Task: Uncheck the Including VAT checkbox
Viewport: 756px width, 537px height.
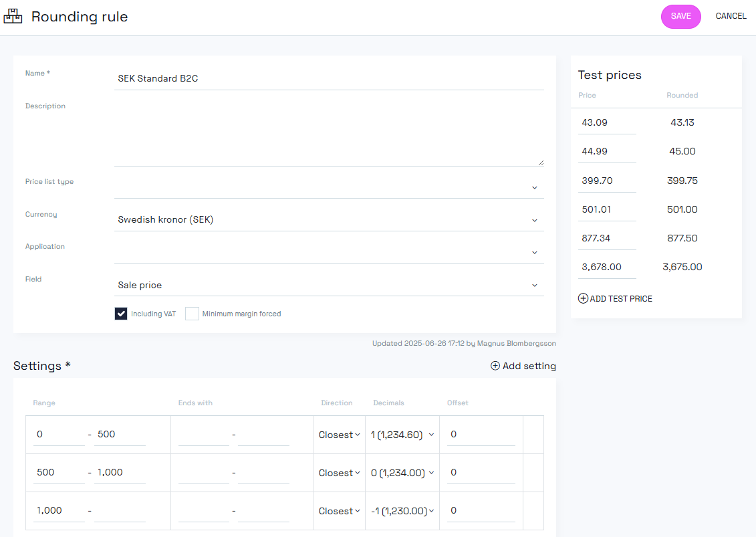Action: 121,314
